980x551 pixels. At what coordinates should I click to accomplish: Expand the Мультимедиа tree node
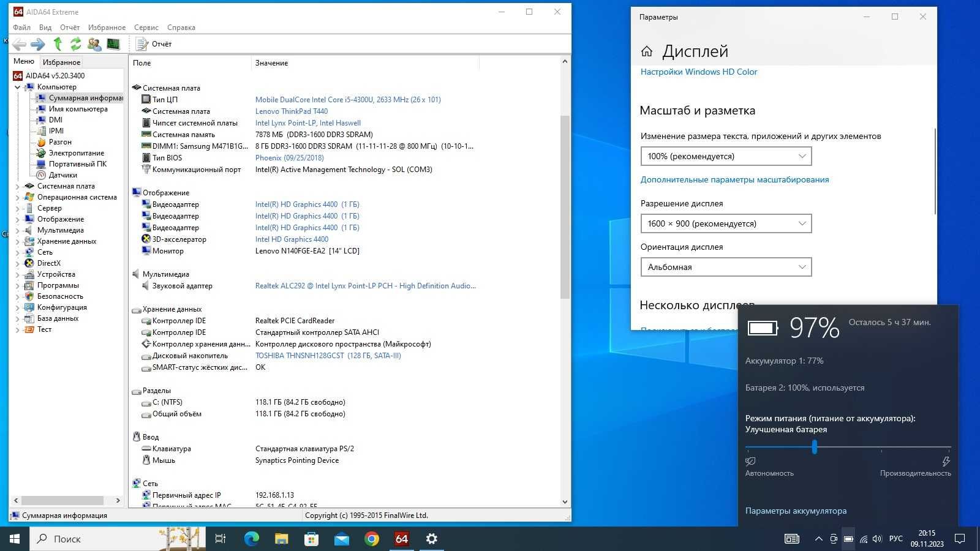point(17,230)
